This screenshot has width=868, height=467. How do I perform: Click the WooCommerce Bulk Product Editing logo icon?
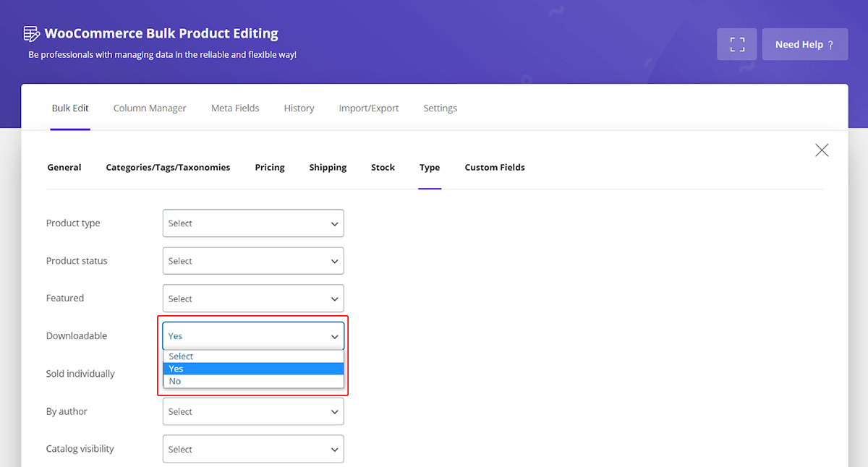(31, 33)
